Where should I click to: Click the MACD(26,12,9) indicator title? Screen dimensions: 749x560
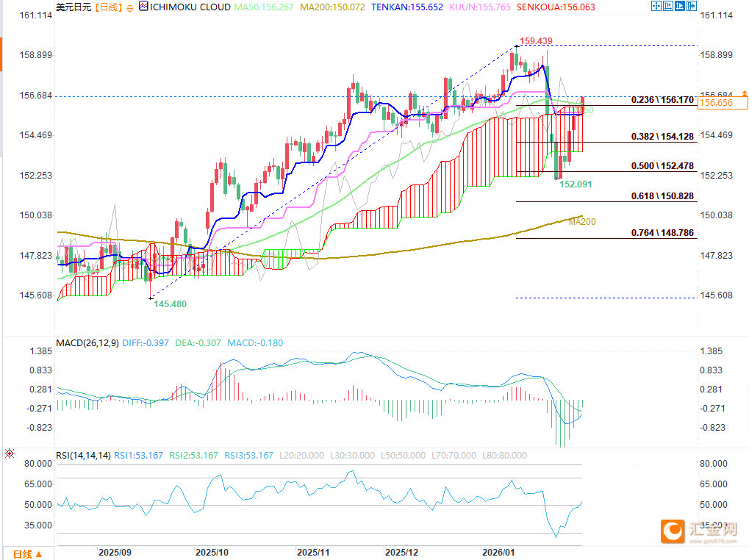pyautogui.click(x=87, y=342)
